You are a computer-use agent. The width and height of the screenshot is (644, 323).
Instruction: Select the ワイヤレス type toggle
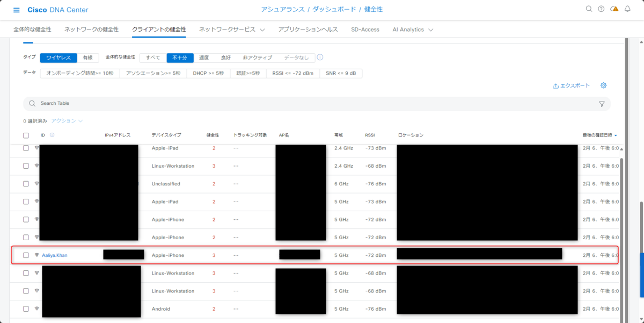(58, 58)
